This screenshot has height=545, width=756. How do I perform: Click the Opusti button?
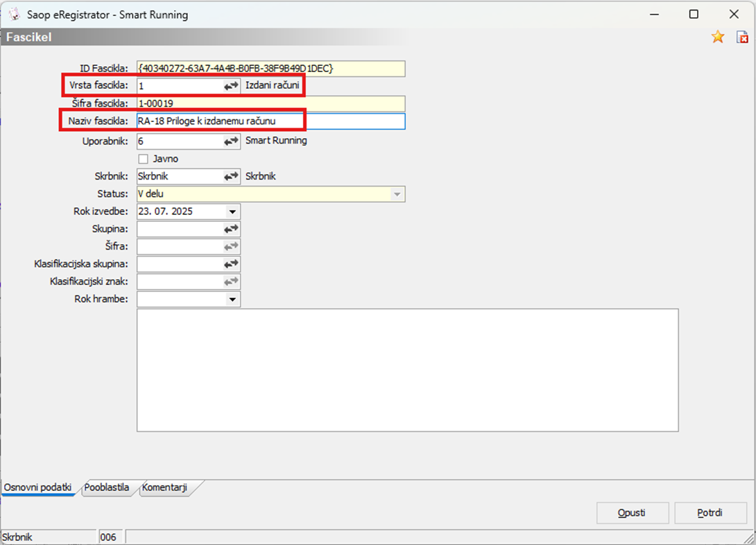click(632, 512)
